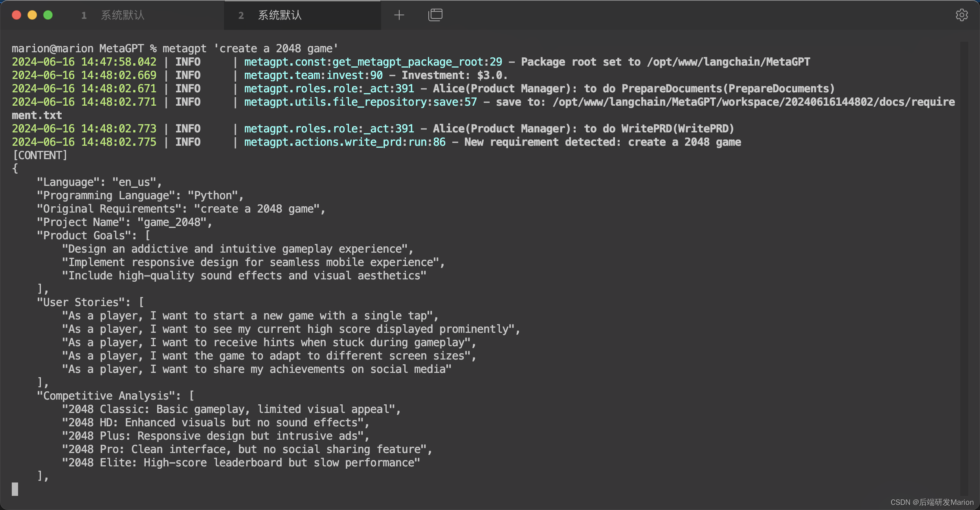Click the [CONTENT] marker line

click(x=40, y=156)
